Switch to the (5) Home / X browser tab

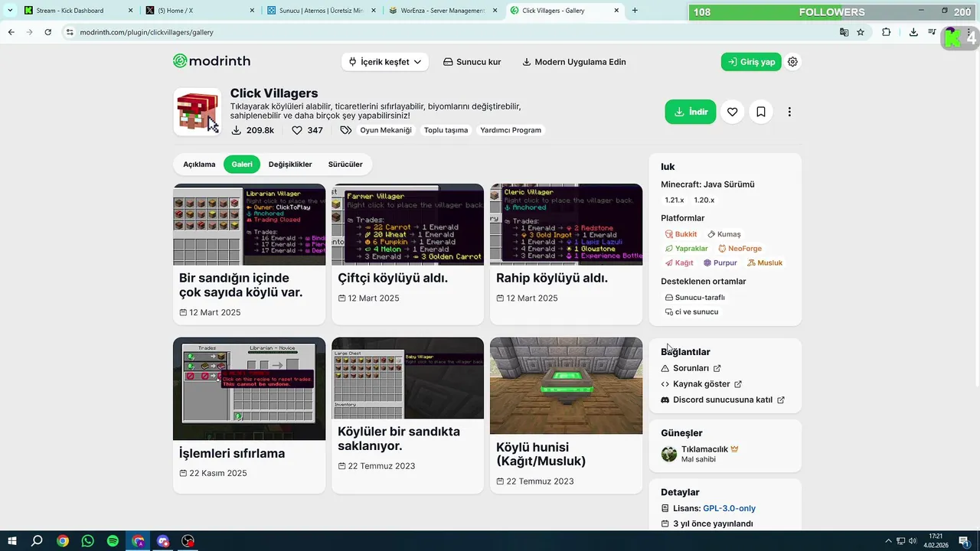[199, 11]
